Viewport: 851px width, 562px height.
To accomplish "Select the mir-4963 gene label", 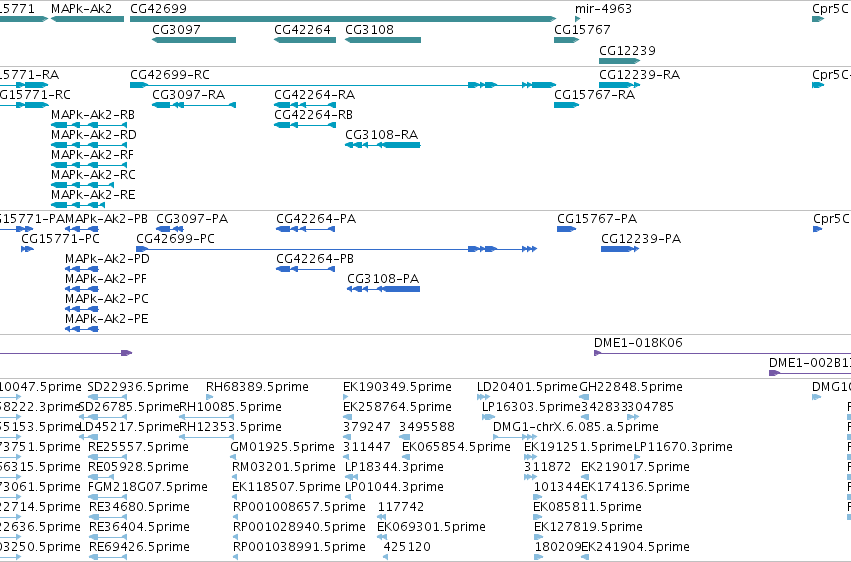I will [x=603, y=9].
